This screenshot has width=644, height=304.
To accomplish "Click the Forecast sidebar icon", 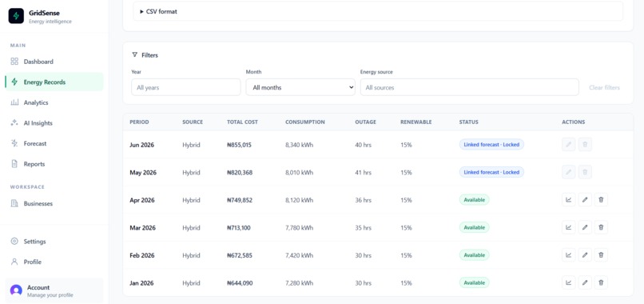I will click(x=14, y=143).
